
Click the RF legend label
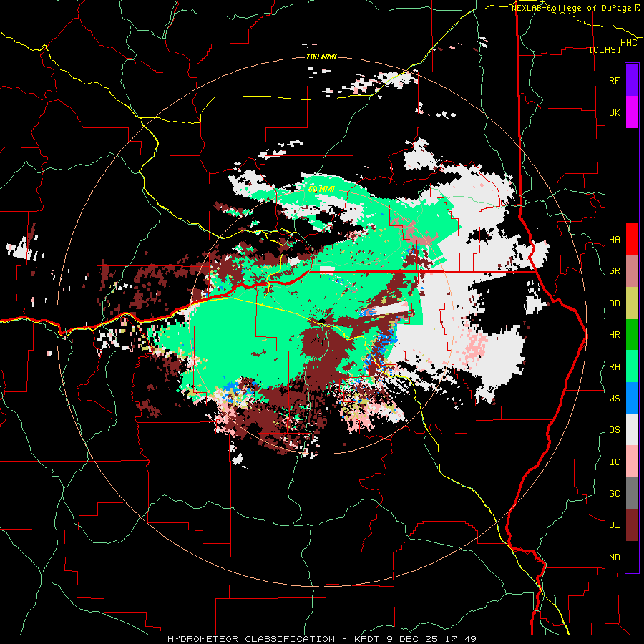coord(614,80)
